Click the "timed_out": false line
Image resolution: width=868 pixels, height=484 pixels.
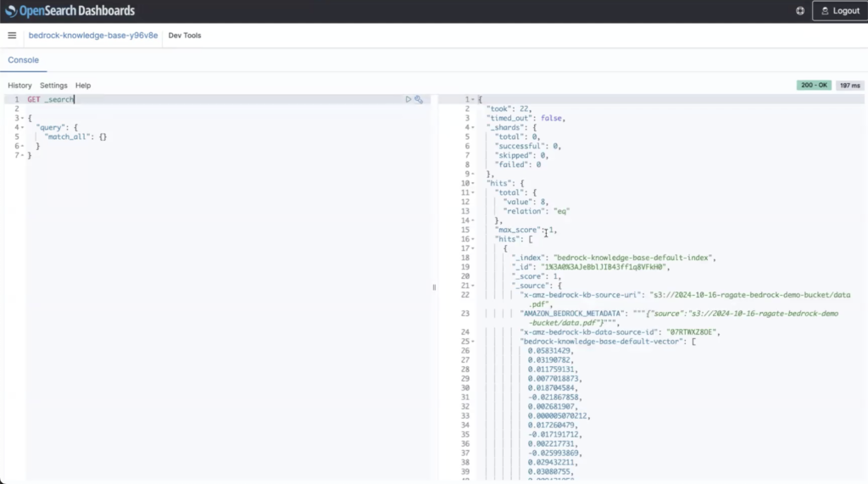pyautogui.click(x=526, y=119)
